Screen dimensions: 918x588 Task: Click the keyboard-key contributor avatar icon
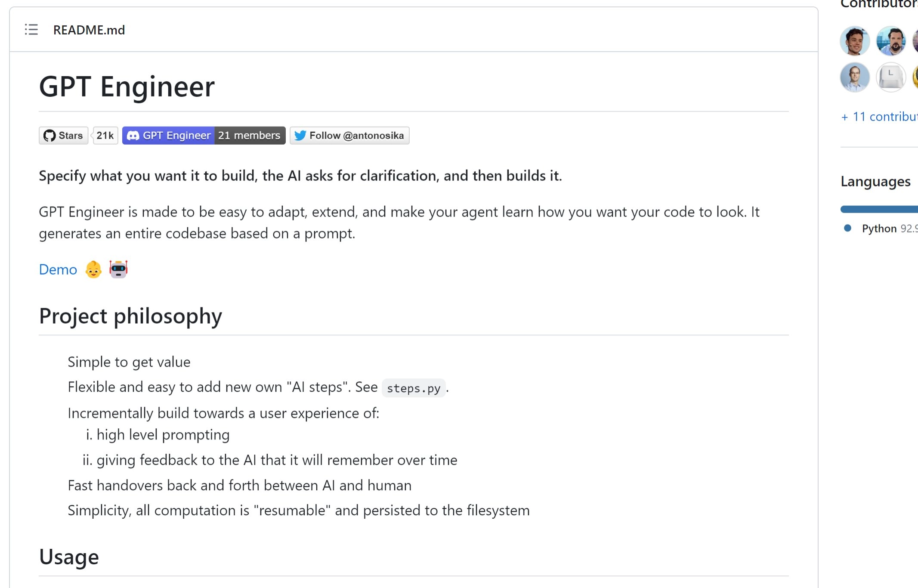(890, 77)
